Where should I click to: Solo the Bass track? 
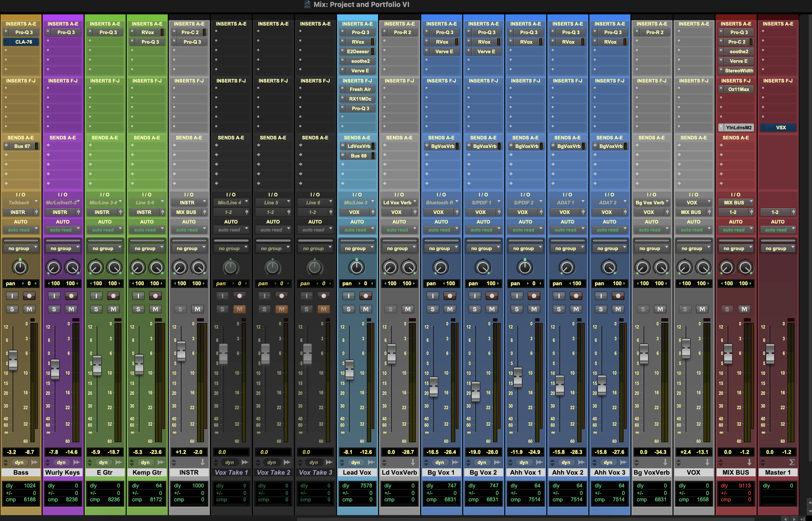[x=12, y=309]
